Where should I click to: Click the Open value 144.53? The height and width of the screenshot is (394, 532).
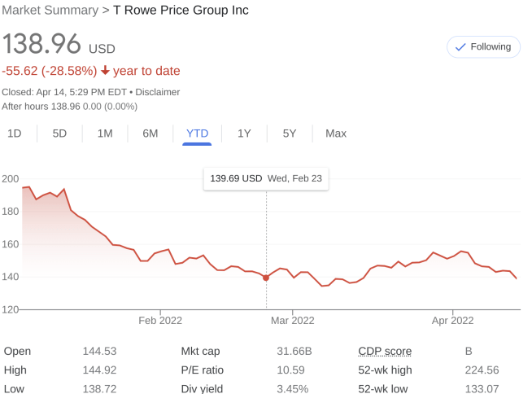tap(99, 351)
